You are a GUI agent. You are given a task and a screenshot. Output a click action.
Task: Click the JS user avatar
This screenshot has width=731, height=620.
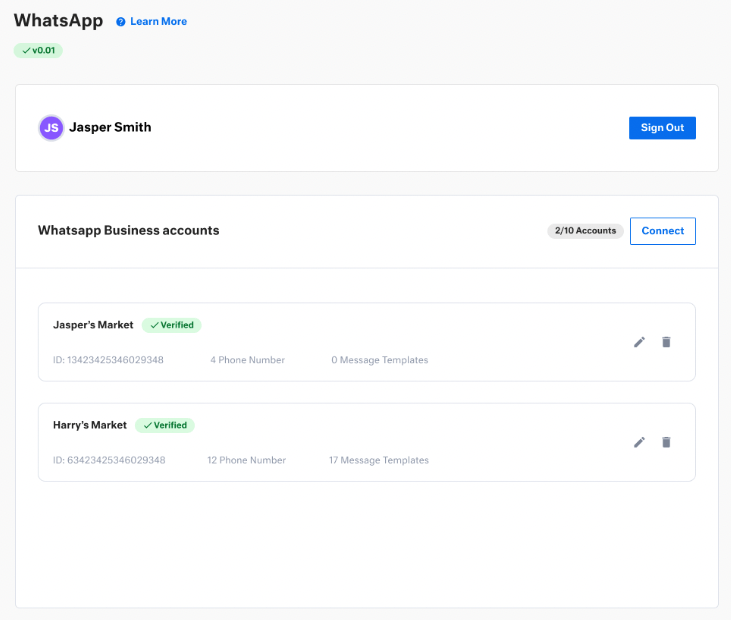tap(51, 128)
